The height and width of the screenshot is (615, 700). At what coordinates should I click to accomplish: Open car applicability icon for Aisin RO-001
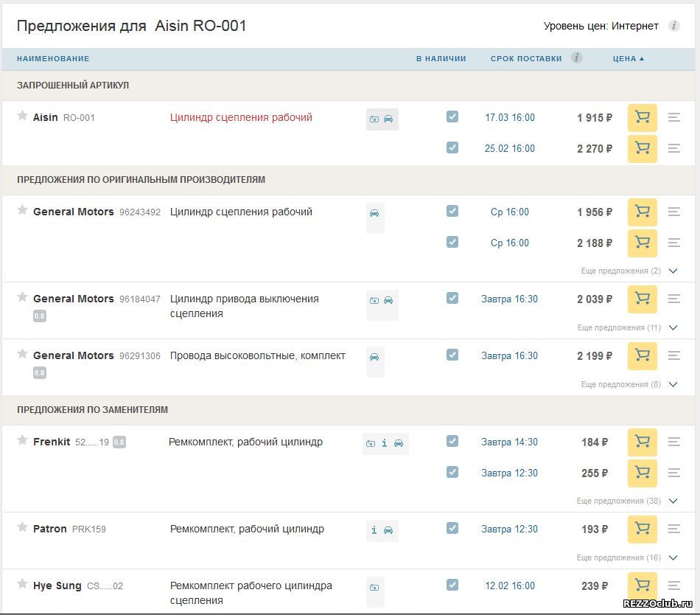click(388, 119)
